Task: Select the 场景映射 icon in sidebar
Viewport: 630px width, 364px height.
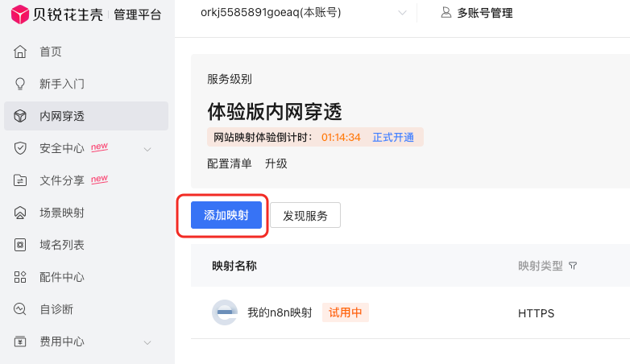Action: point(20,213)
